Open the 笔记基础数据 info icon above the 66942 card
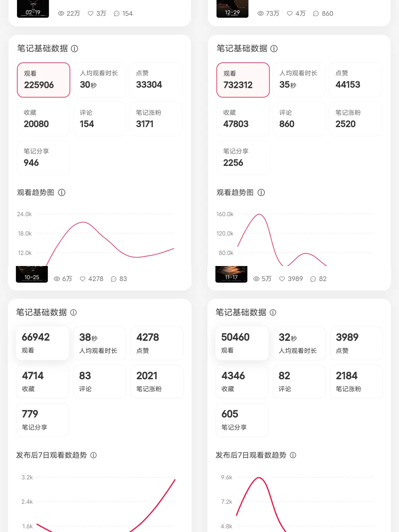Viewport: 399px width, 532px height. click(74, 312)
